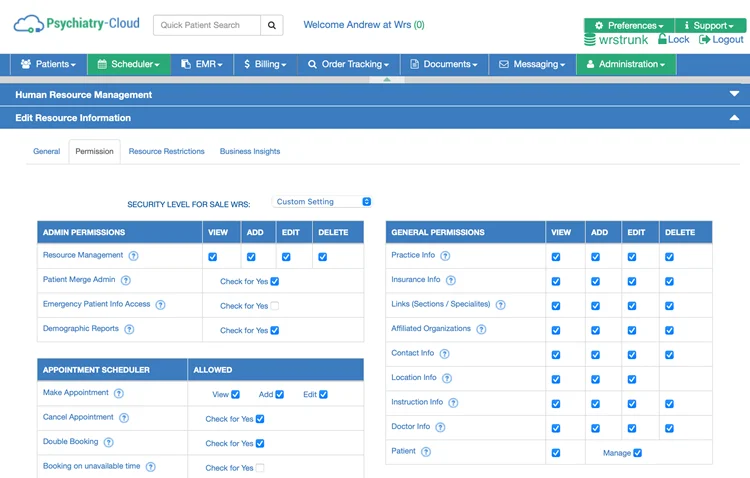
Task: Open the Preferences dropdown menu
Action: point(629,25)
